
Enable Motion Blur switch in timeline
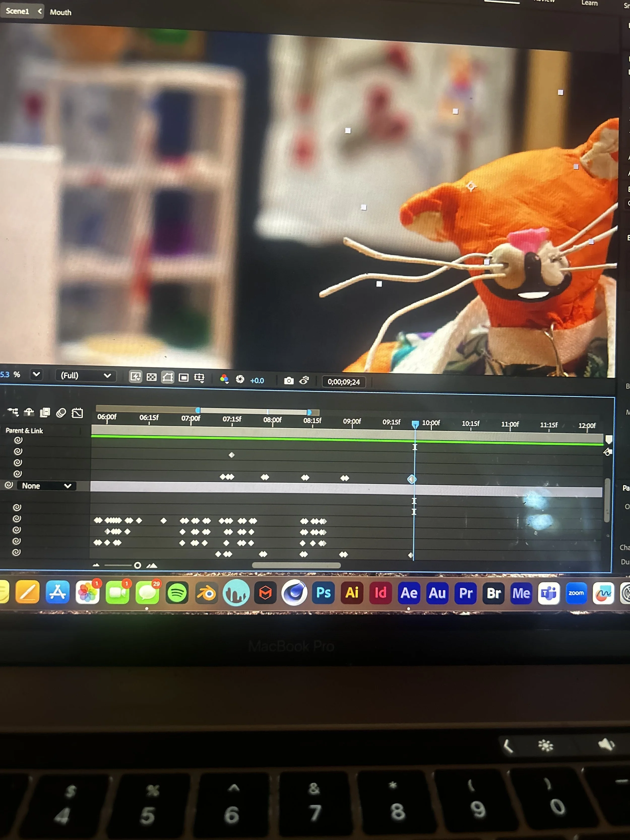61,413
